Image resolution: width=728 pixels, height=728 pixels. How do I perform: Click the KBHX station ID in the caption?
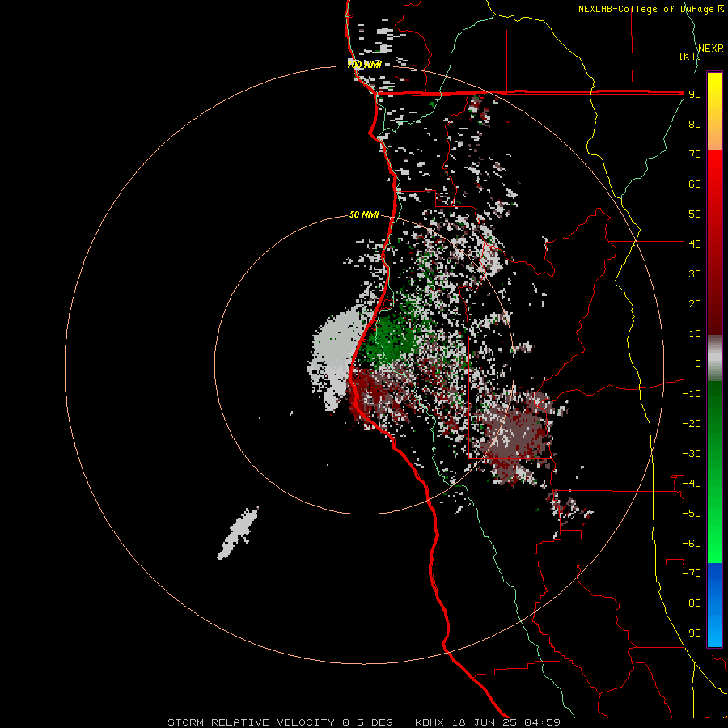[430, 722]
